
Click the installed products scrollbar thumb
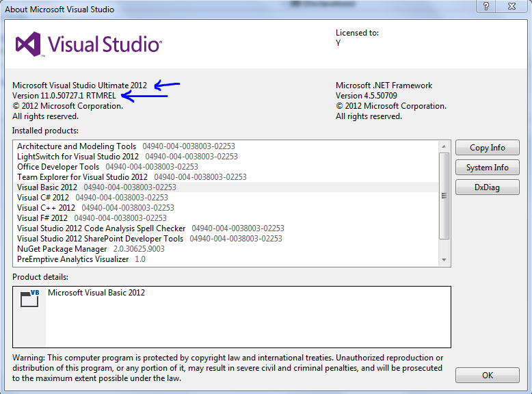click(444, 196)
